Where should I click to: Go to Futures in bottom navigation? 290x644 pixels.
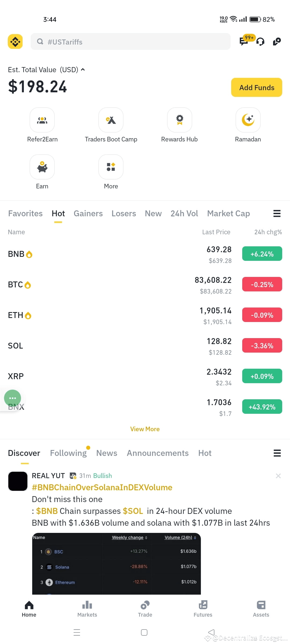203,609
